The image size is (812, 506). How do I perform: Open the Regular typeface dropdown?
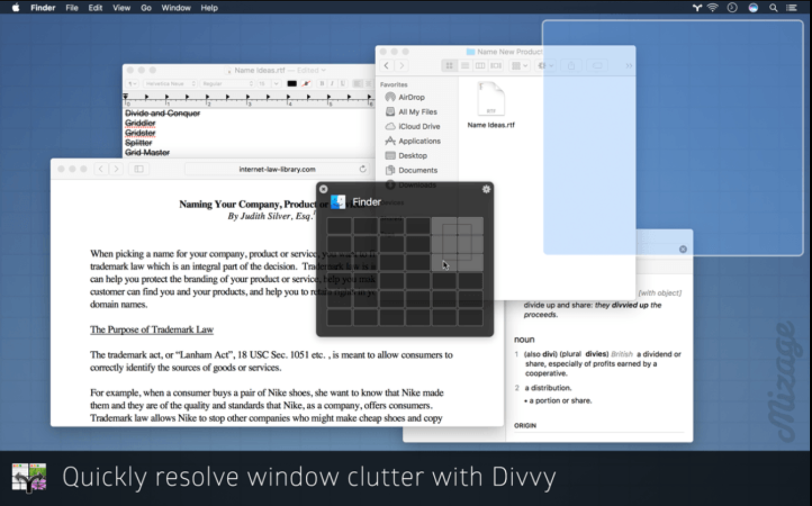pyautogui.click(x=227, y=83)
